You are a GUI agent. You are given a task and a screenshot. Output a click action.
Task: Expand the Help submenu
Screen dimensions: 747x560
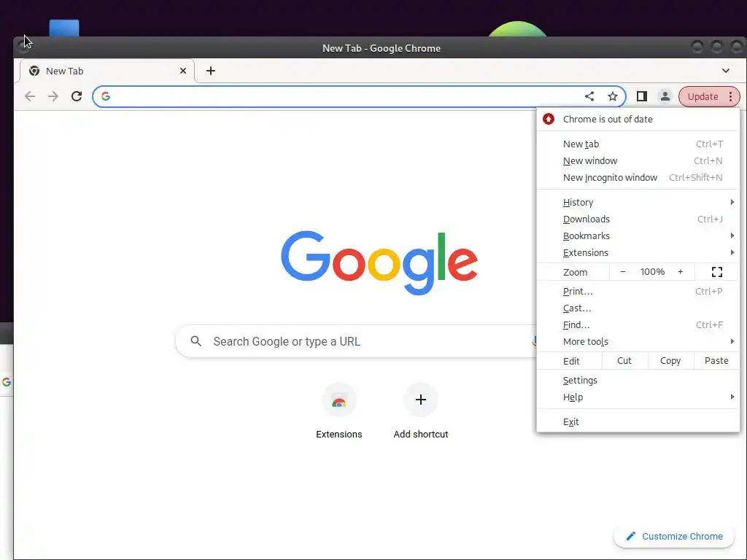click(x=638, y=397)
